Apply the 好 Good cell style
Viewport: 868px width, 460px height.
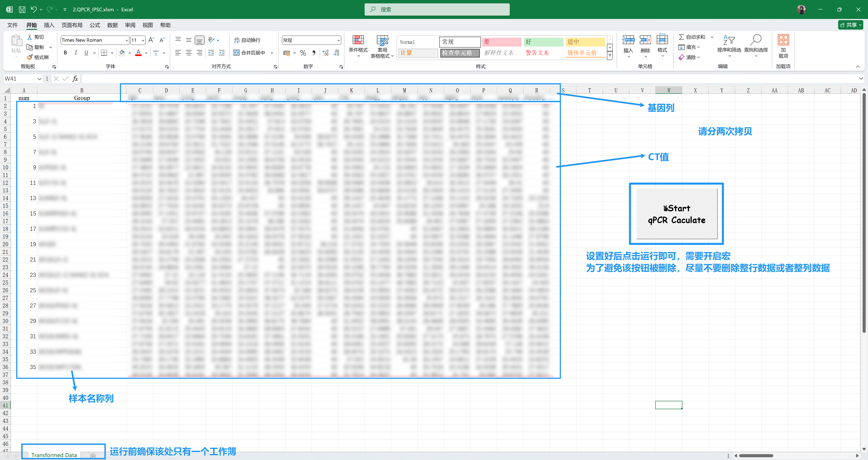543,42
